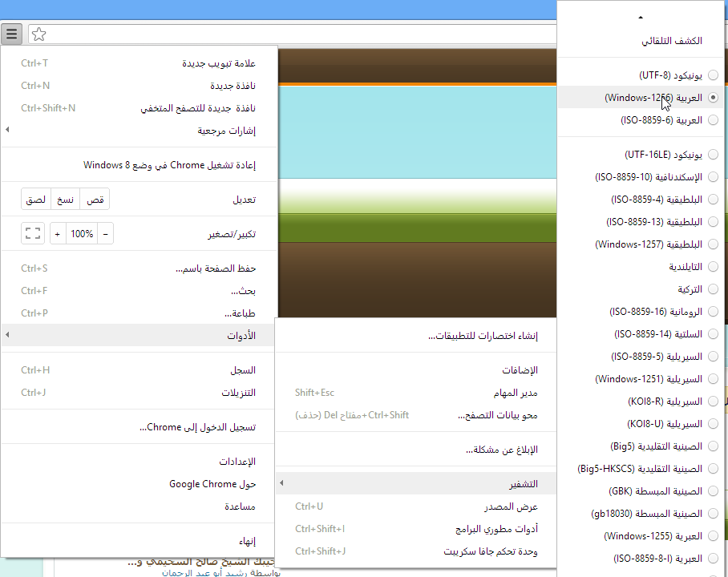Click the Cut (قص) edit button
The width and height of the screenshot is (728, 577).
[x=95, y=200]
